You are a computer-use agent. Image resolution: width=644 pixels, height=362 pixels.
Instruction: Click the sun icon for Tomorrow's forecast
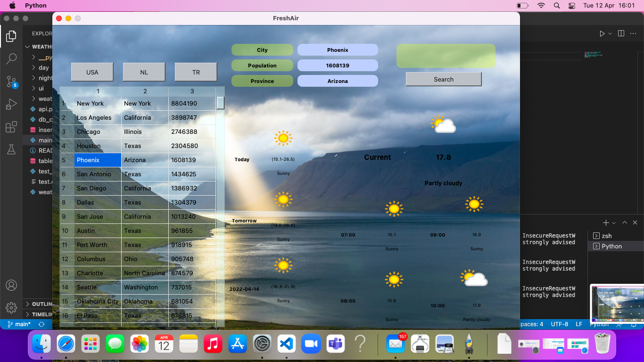point(283,199)
